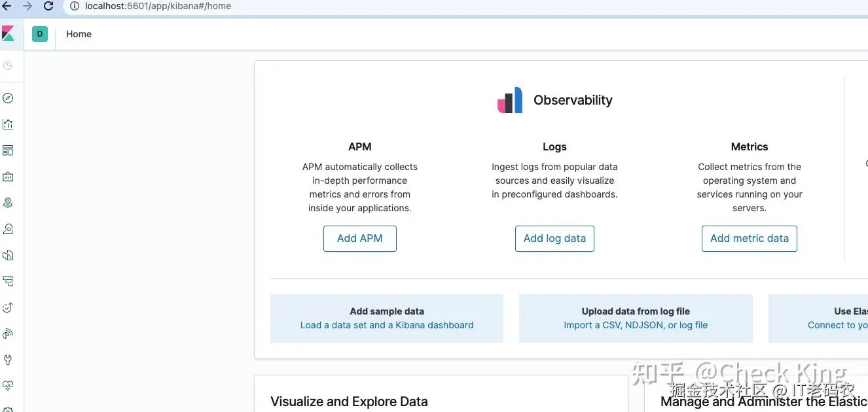Select the Add metric data button
Image resolution: width=868 pixels, height=412 pixels.
tap(749, 239)
